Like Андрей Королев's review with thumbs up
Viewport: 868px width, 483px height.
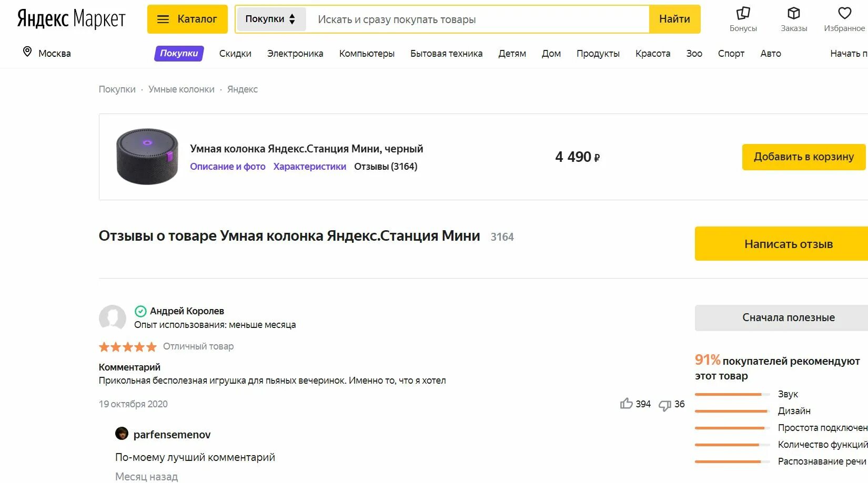(x=626, y=404)
